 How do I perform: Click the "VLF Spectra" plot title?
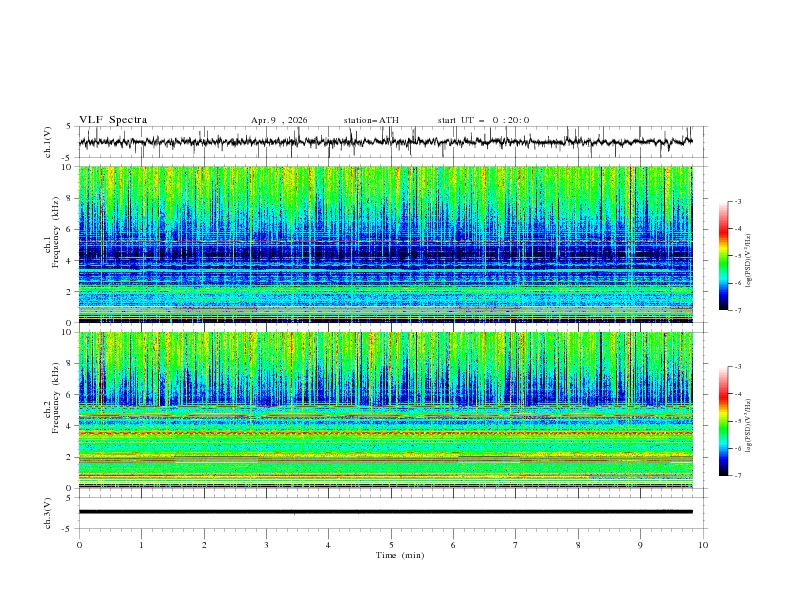click(x=113, y=120)
